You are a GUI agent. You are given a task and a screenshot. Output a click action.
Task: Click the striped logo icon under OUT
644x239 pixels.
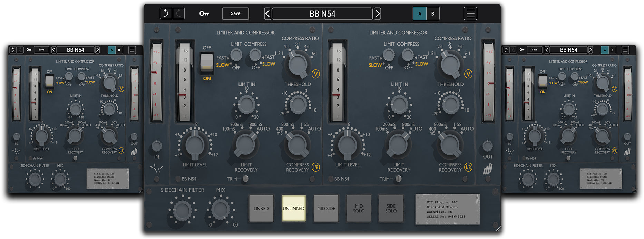[x=488, y=169]
